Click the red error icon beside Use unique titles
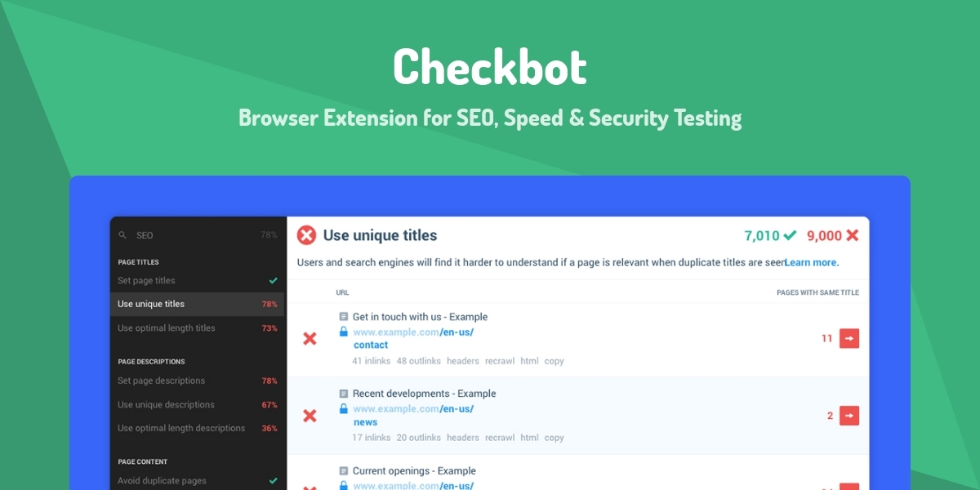 [306, 235]
